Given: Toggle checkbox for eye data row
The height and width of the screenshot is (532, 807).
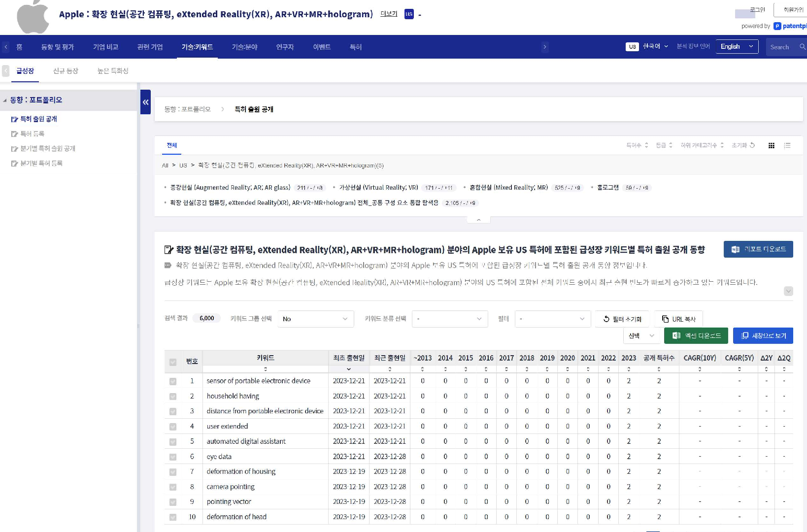Looking at the screenshot, I should pyautogui.click(x=173, y=457).
